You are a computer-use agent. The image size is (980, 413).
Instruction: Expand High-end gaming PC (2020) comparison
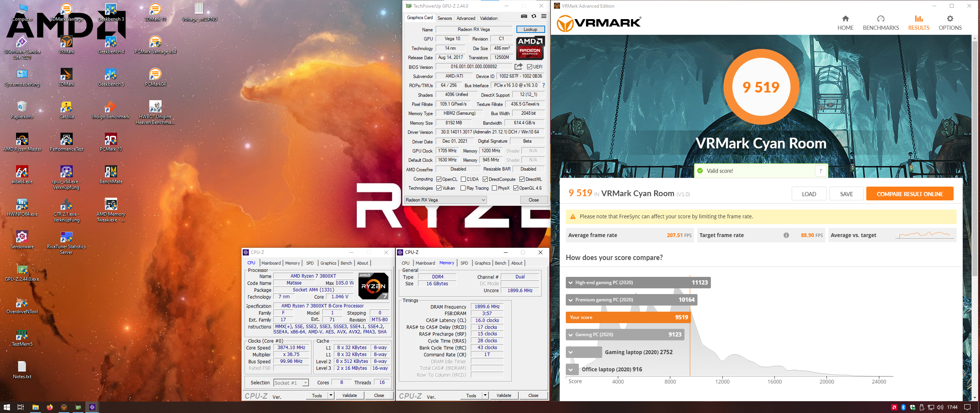(571, 283)
